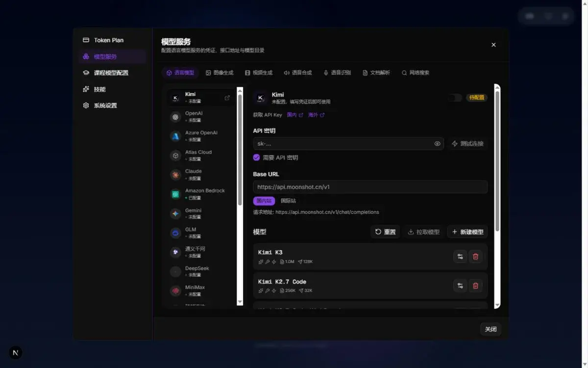Click the provider list scroll-down arrow
Image resolution: width=588 pixels, height=368 pixels.
tap(240, 302)
